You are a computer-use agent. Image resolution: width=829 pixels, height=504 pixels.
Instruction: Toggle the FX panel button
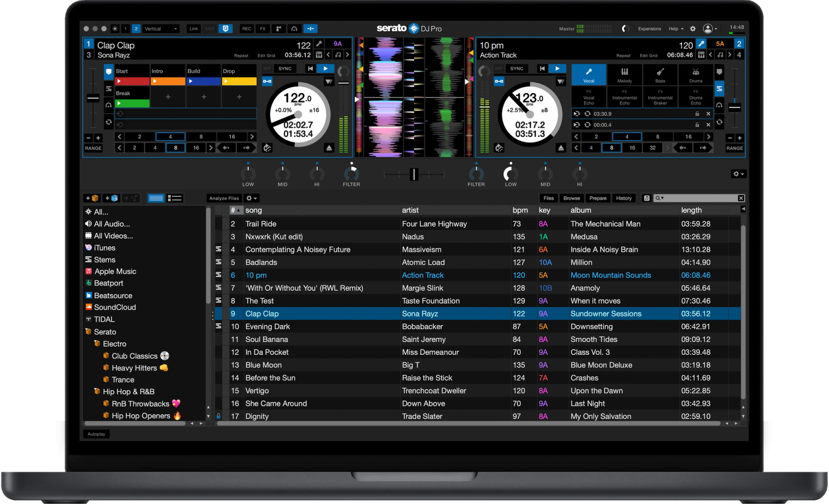point(263,29)
